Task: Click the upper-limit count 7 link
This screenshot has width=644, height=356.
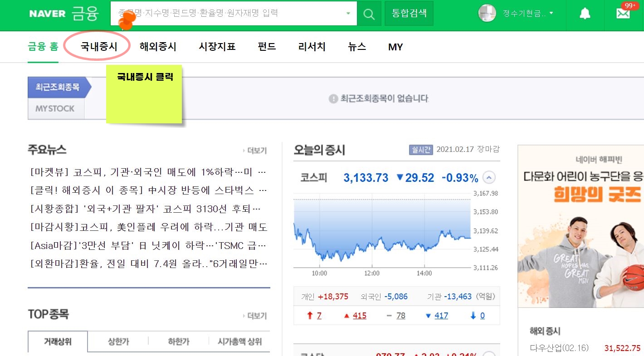Action: (x=319, y=316)
